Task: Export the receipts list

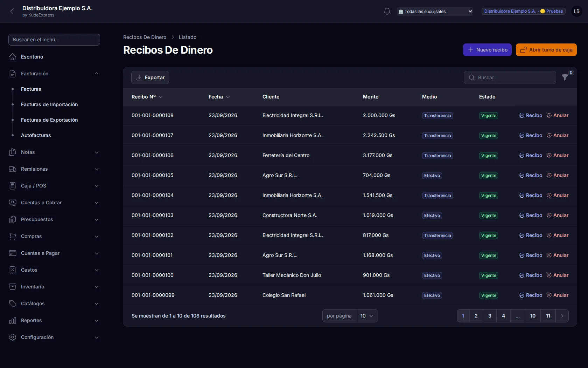Action: pos(150,77)
